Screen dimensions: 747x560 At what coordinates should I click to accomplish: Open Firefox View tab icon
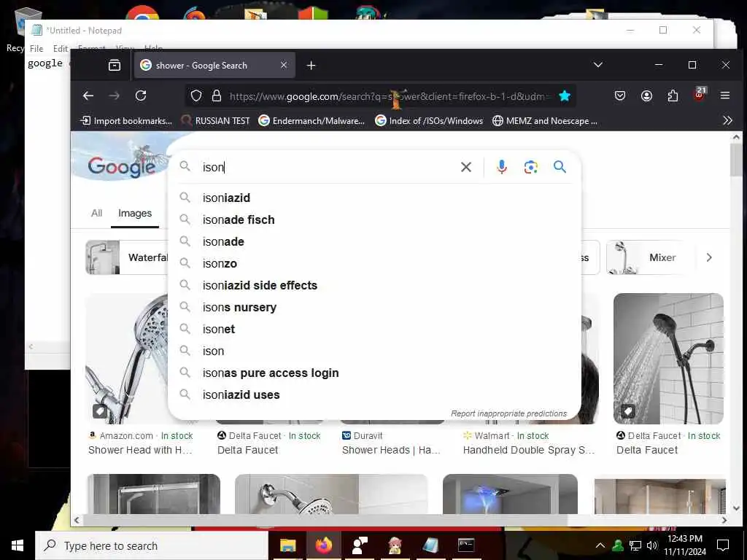[x=115, y=65]
